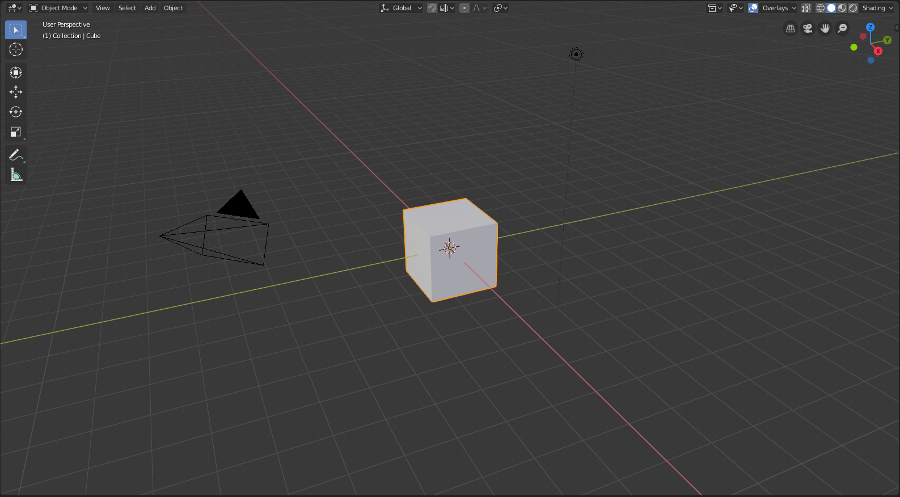Open the Add menu

(x=150, y=8)
